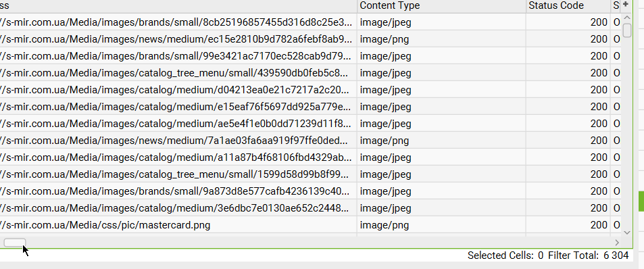Click the Status Code column header
Image resolution: width=644 pixels, height=269 pixels.
[568, 5]
